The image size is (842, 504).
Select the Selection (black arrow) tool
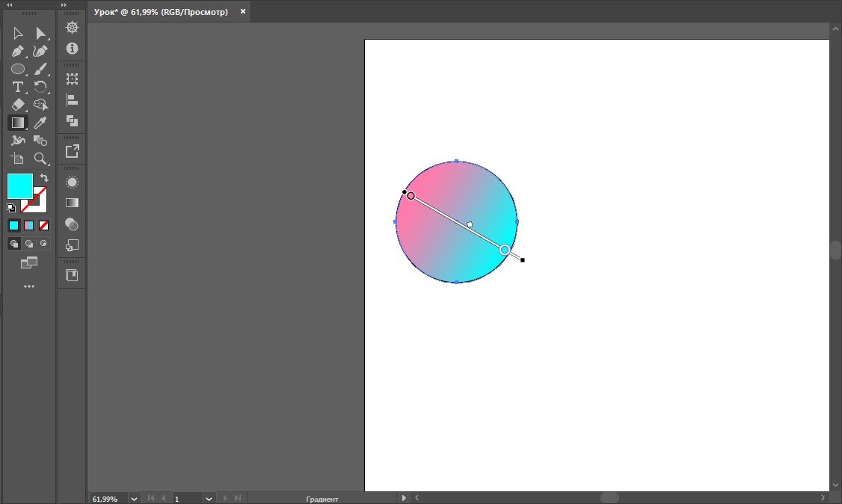tap(18, 34)
